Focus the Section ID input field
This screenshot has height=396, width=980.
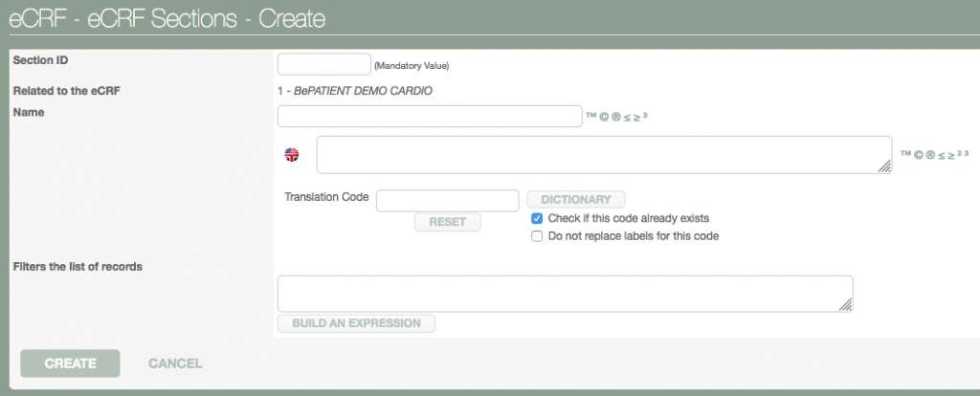click(x=323, y=64)
